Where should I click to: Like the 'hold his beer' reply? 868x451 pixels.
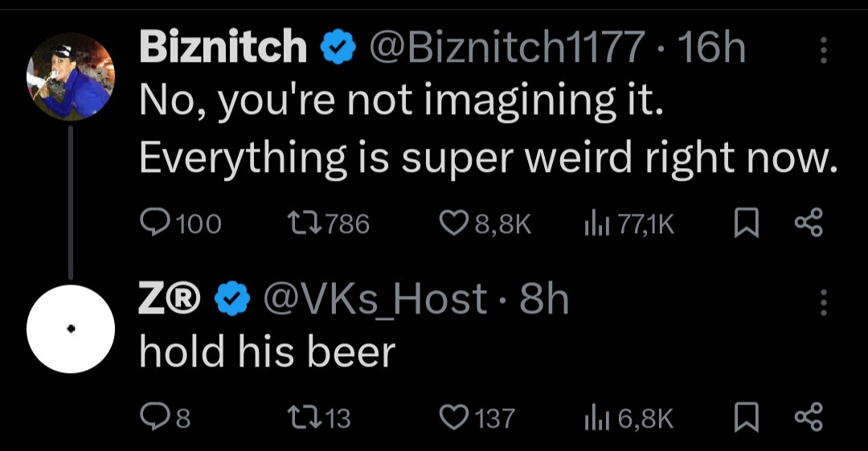(x=456, y=417)
